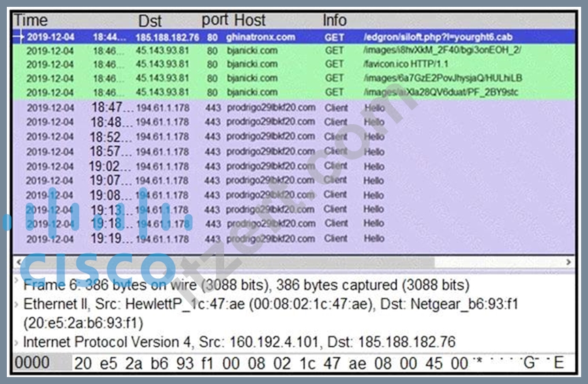
Task: Select the Client Hello packet at 18:47
Action: tap(294, 108)
